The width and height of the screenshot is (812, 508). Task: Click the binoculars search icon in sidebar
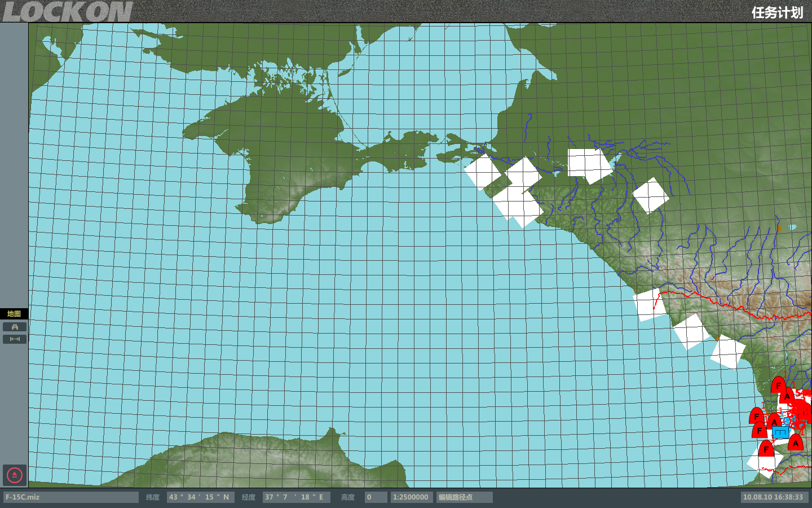(x=15, y=327)
